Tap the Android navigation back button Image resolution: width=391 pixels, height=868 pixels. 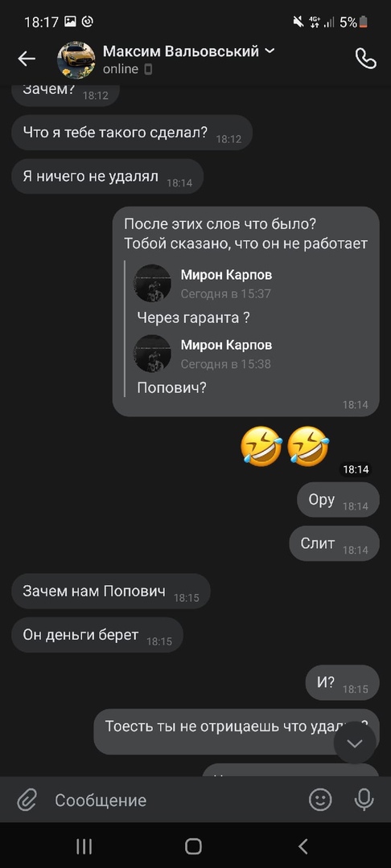point(303,845)
